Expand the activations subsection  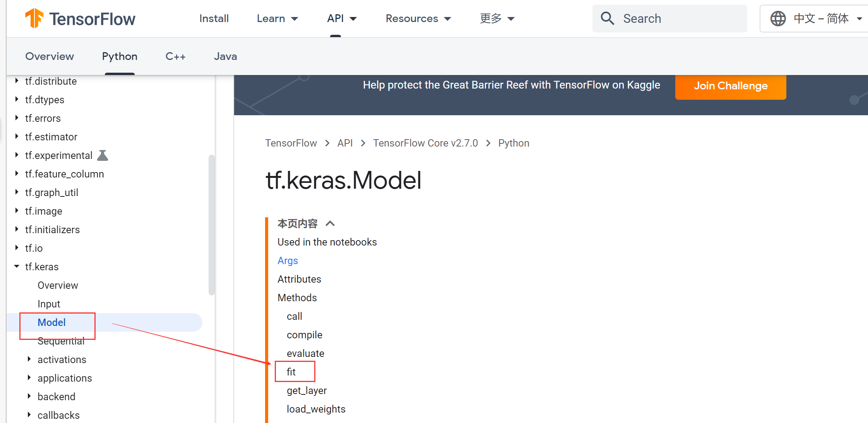29,359
